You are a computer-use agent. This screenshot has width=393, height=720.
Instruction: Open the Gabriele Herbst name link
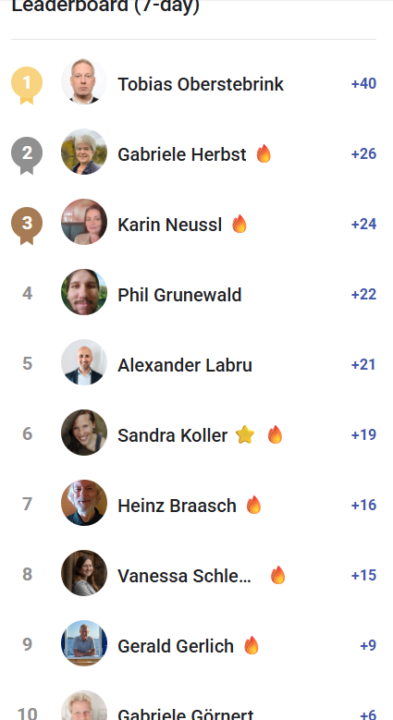[182, 154]
